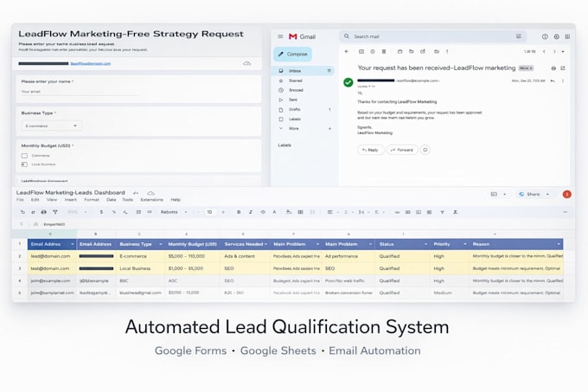Tick the Local Business checkbox in the form
Image resolution: width=588 pixels, height=392 pixels.
[24, 164]
